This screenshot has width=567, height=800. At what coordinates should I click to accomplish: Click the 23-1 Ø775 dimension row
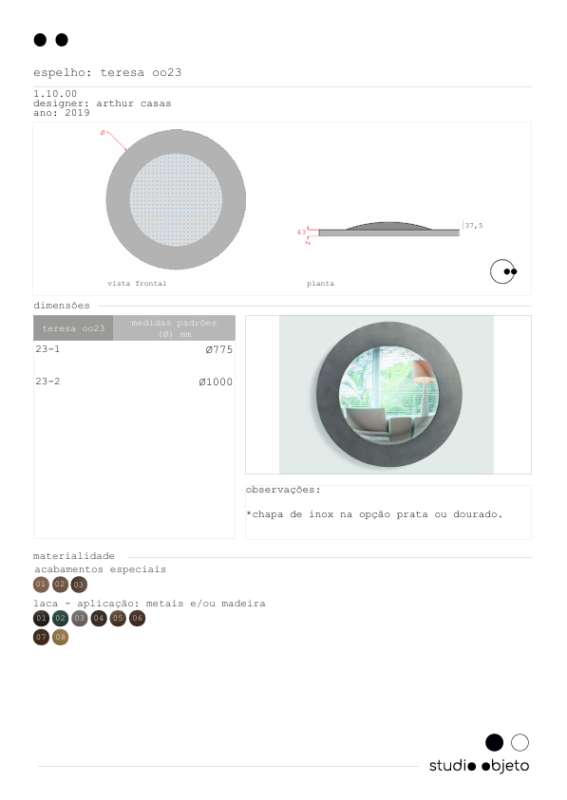[134, 349]
